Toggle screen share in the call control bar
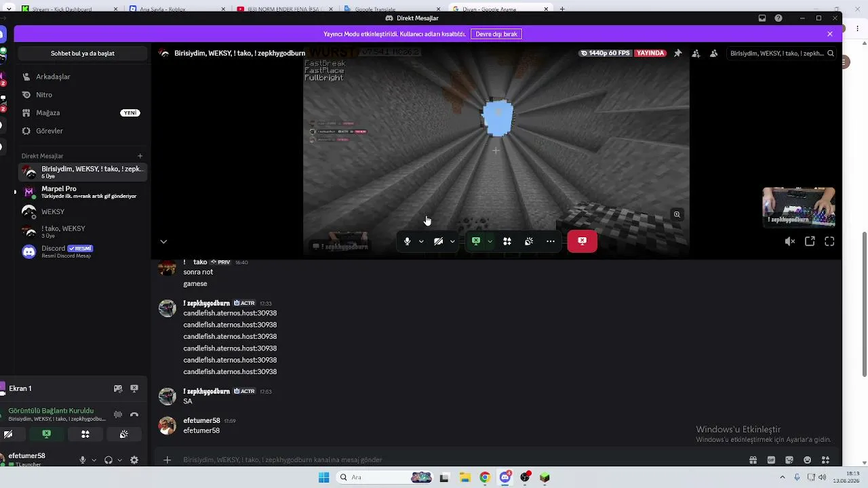The width and height of the screenshot is (868, 488). [x=476, y=241]
